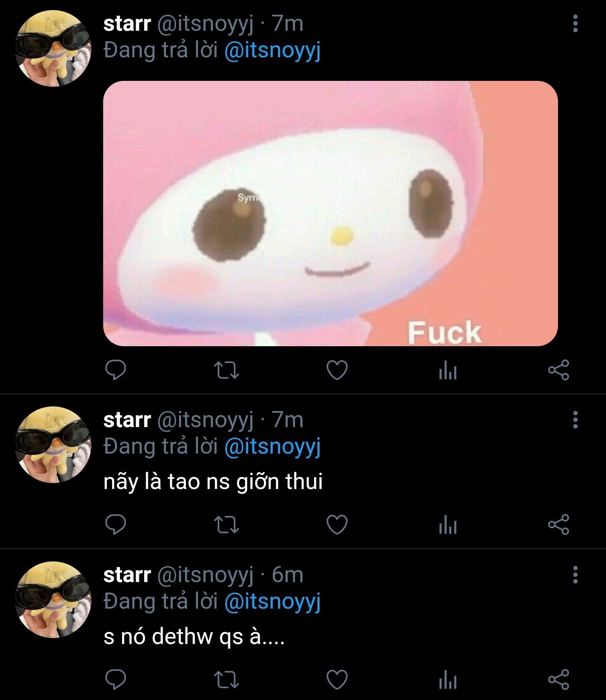606x700 pixels.
Task: Retweet the 'nãy là tao ns giỡn thui' tweet
Action: (x=227, y=525)
